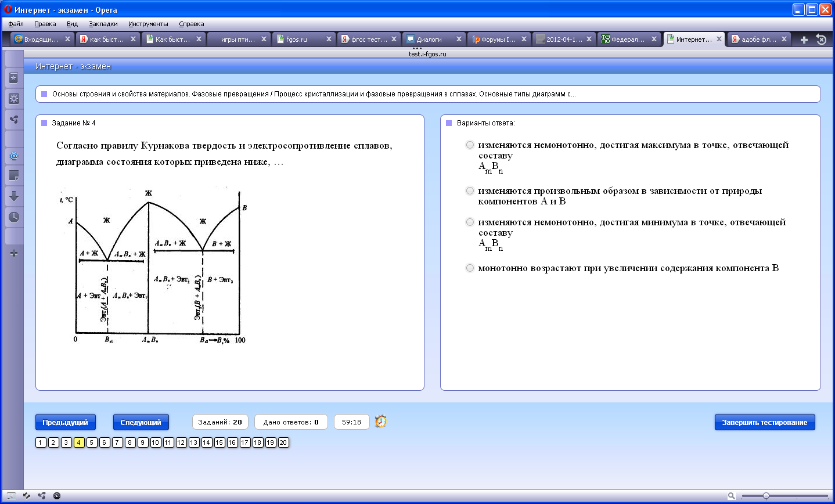
Task: Select answer 'достигая минимума в точке'
Action: 470,222
